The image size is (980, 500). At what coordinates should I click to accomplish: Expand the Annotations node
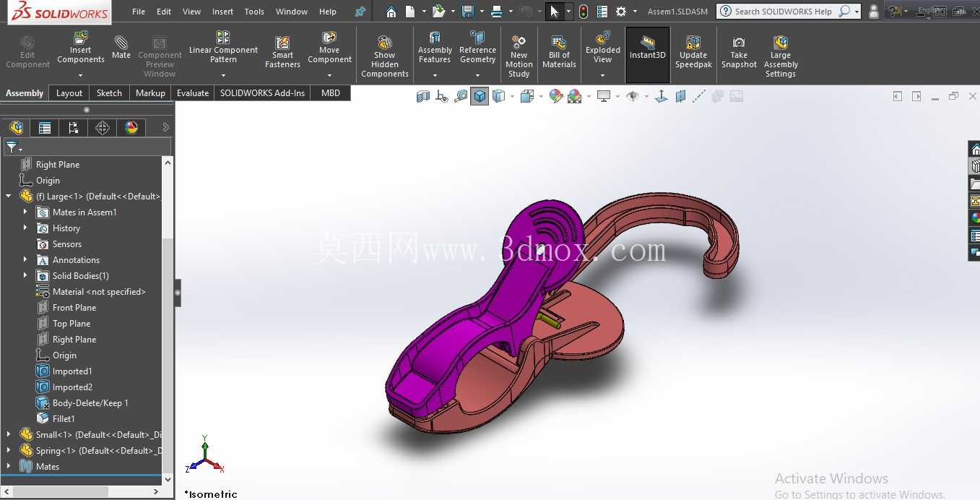click(25, 259)
